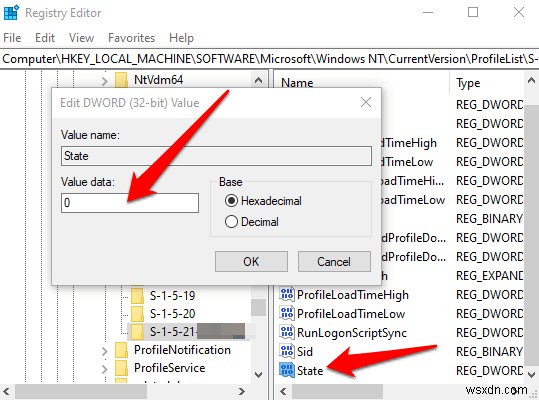Click the Cancel button
Image resolution: width=539 pixels, height=400 pixels.
coord(334,262)
